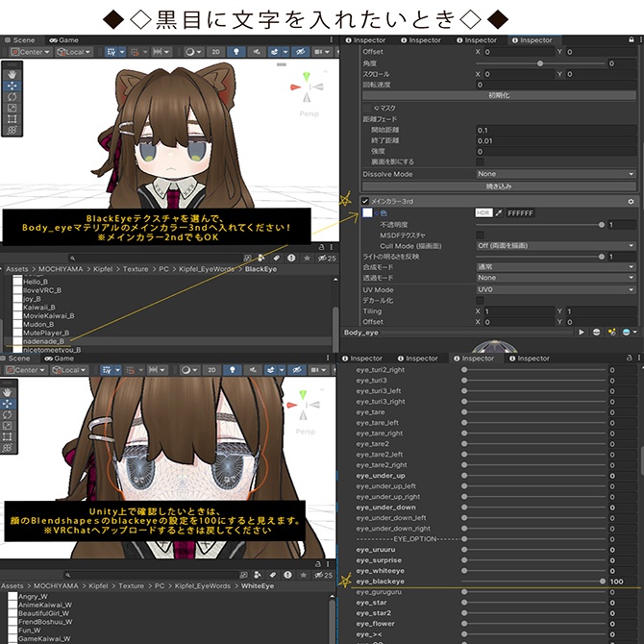
Task: Toggle the マスク checkbox
Action: (367, 109)
